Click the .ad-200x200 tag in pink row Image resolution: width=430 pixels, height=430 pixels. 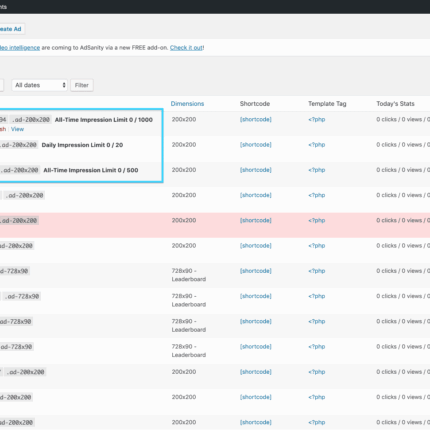pos(19,221)
